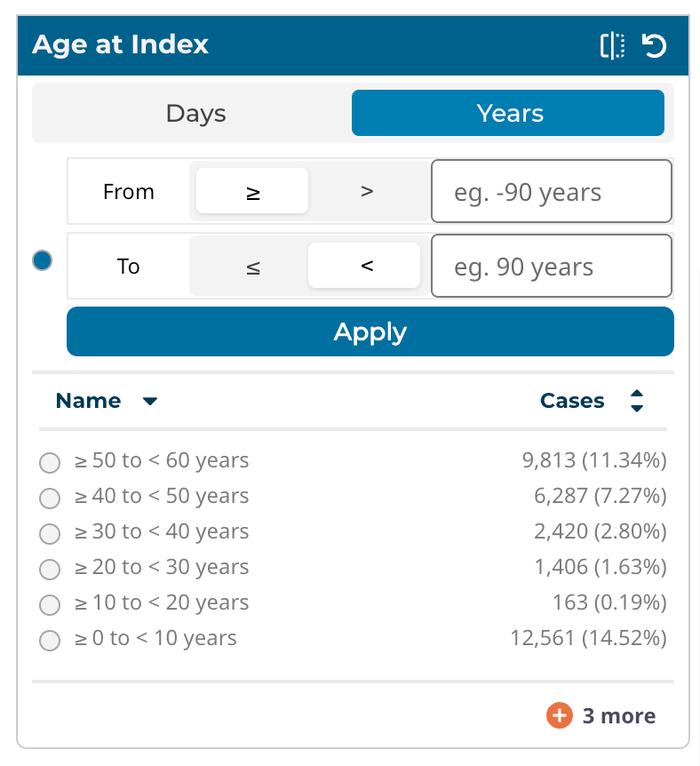The height and width of the screenshot is (766, 700).
Task: Select greater-than-or-equal operator for From
Action: click(x=252, y=192)
